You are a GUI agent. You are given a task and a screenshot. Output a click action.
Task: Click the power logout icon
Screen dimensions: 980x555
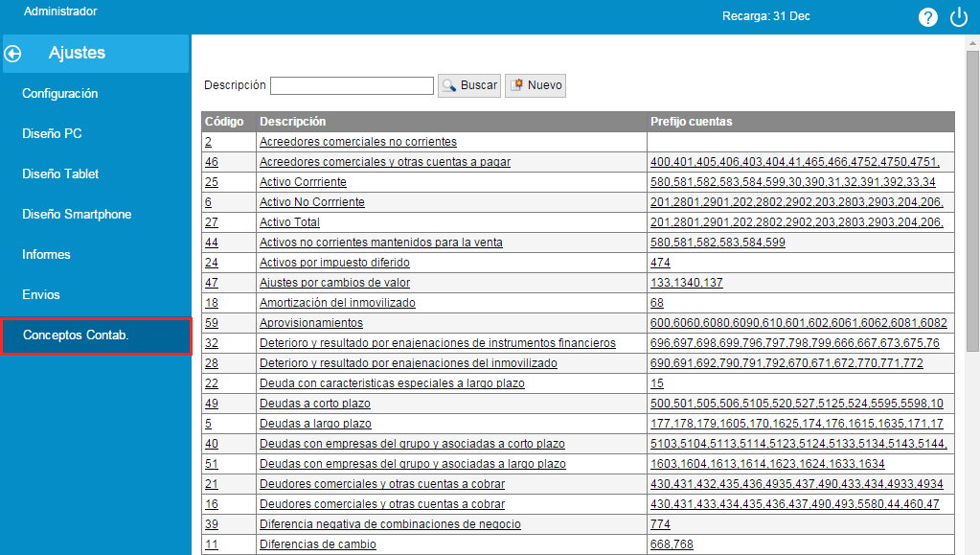point(959,17)
